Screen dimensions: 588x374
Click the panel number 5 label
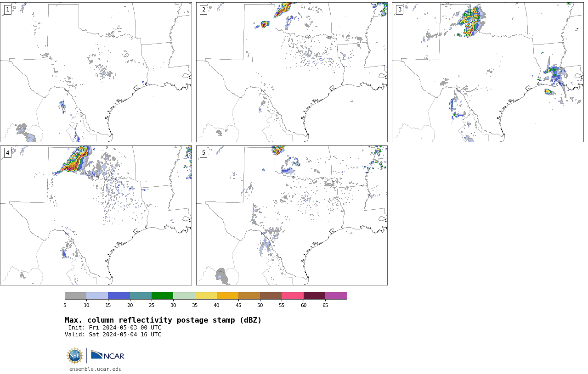click(204, 153)
